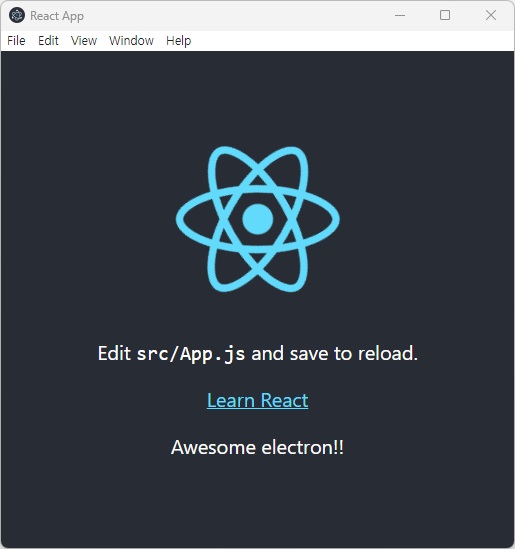Close the React App window
515x549 pixels.
(x=491, y=15)
